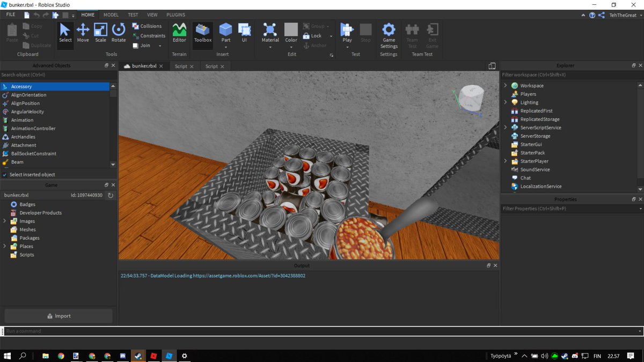Open the Terrain Editor
The width and height of the screenshot is (644, 362).
click(179, 33)
